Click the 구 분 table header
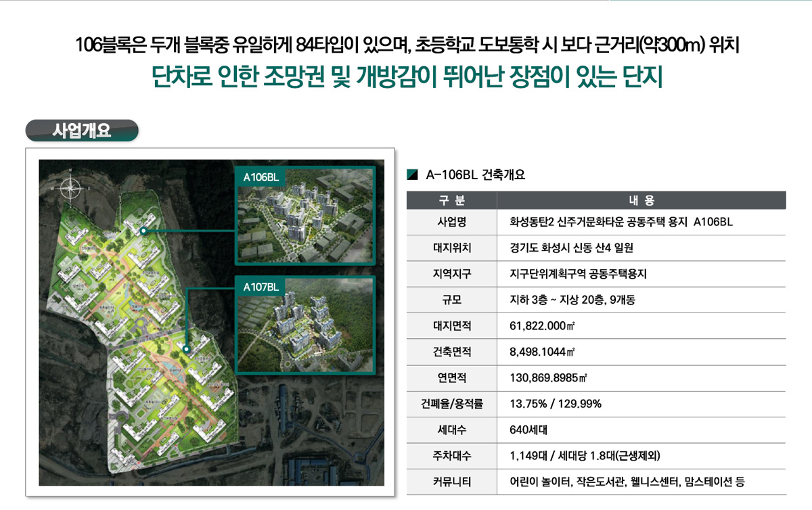Viewport: 812px width, 510px height. pyautogui.click(x=451, y=200)
